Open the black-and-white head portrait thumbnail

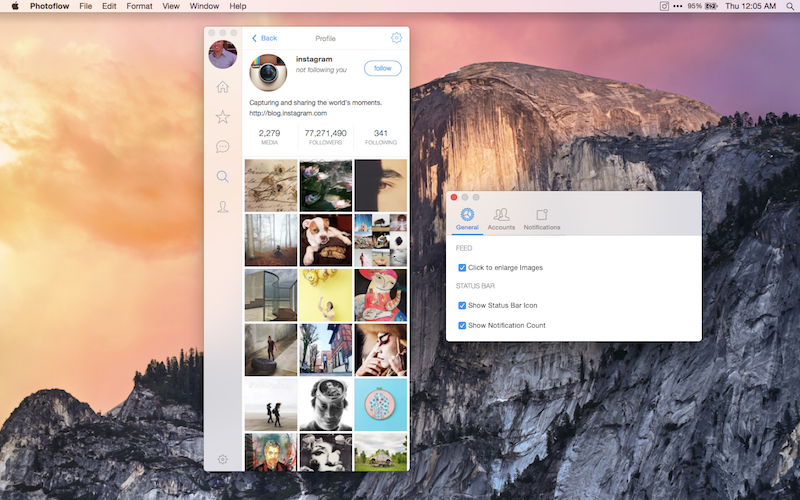click(x=326, y=405)
